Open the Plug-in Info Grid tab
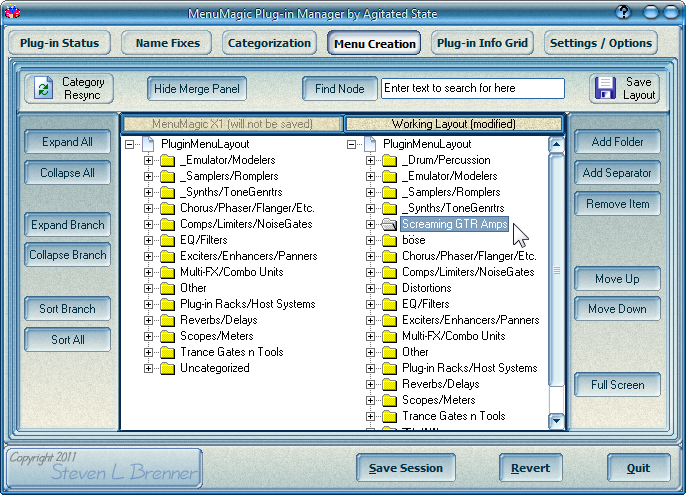Image resolution: width=686 pixels, height=495 pixels. [x=482, y=43]
